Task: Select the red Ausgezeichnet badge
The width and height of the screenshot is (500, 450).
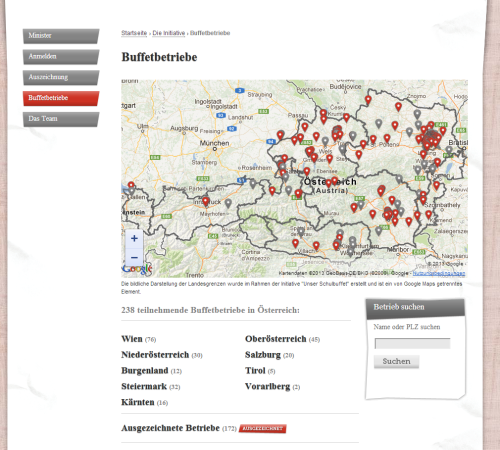Action: (x=263, y=428)
